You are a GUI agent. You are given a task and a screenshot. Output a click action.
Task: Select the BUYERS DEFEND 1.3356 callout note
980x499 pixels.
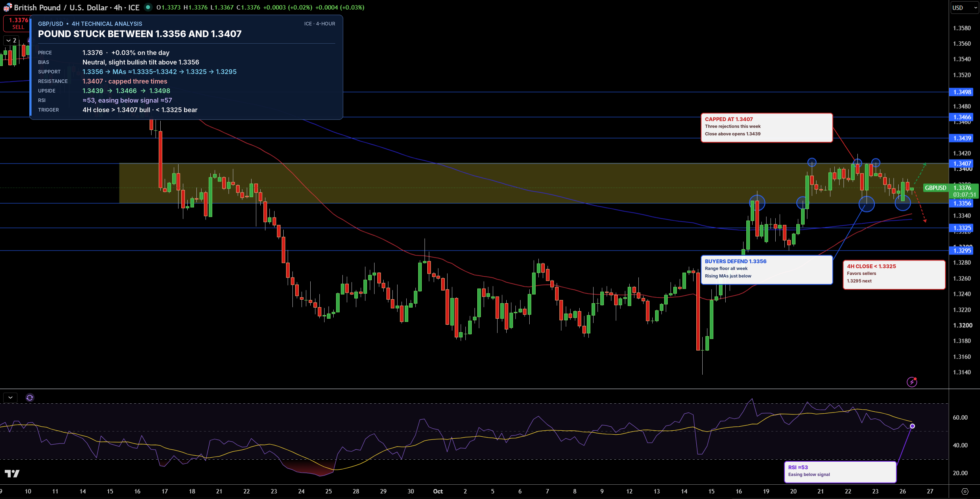pyautogui.click(x=767, y=270)
